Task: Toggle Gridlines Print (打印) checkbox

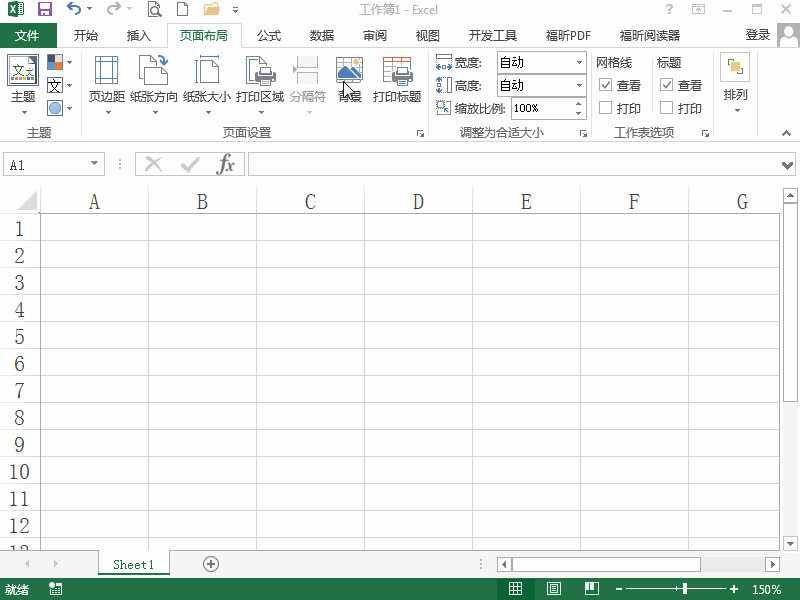Action: point(605,108)
